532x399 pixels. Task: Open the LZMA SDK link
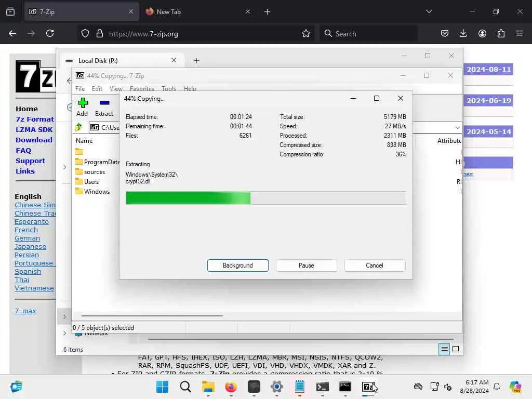(x=34, y=129)
